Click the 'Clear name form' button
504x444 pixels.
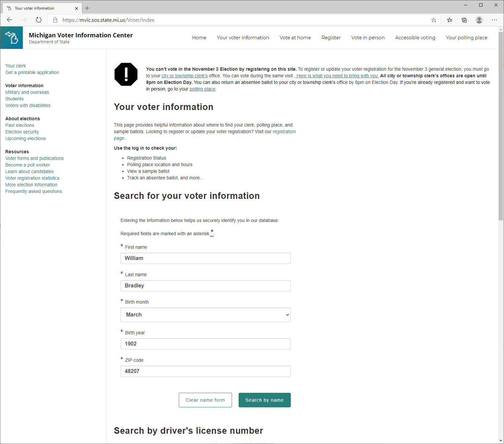pos(205,400)
